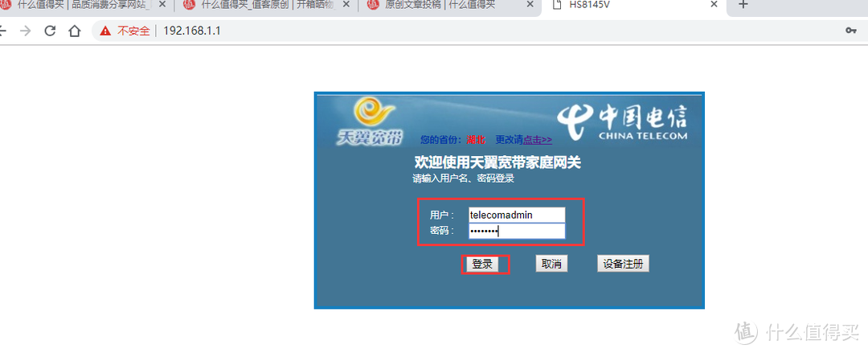Click the forward navigation arrow
The height and width of the screenshot is (353, 868).
(26, 31)
